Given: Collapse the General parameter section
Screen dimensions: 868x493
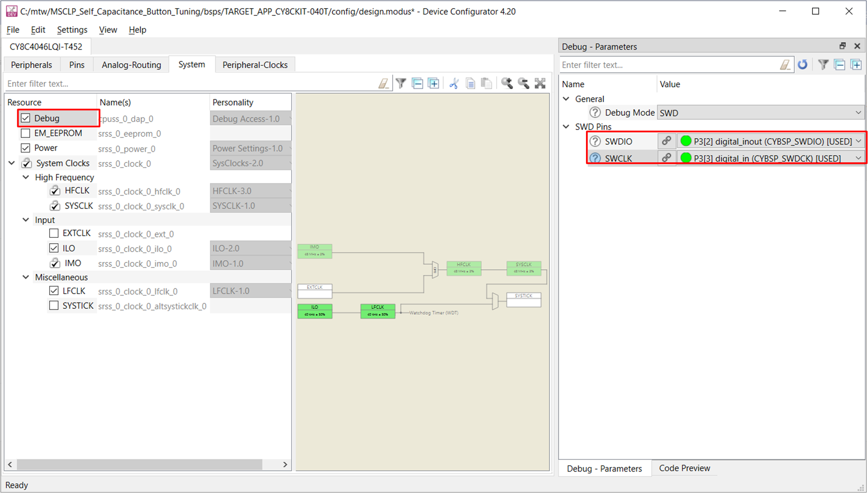Looking at the screenshot, I should (566, 99).
